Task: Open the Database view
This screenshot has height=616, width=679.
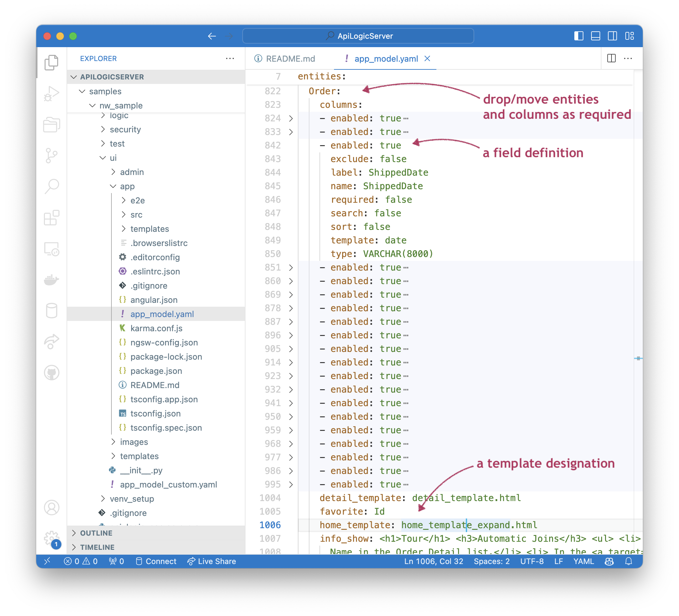Action: (52, 311)
